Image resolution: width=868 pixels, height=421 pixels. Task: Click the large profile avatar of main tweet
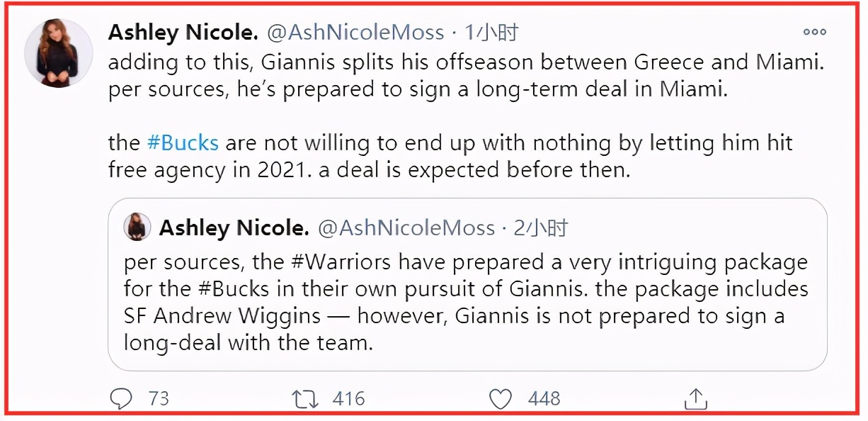[x=59, y=53]
